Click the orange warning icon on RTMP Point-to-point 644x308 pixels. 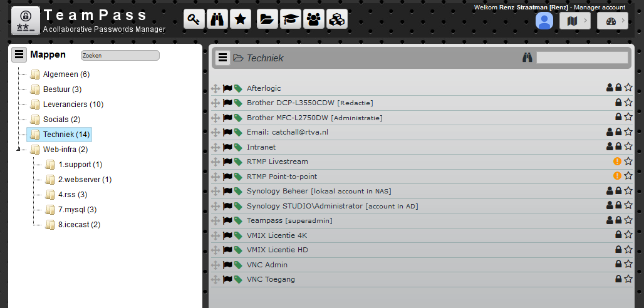[x=617, y=176]
